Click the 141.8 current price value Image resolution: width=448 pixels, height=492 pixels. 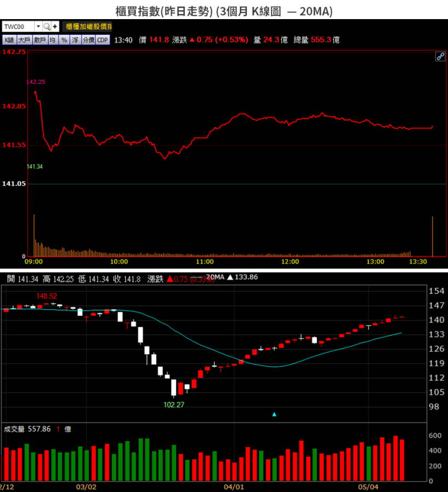(x=159, y=40)
